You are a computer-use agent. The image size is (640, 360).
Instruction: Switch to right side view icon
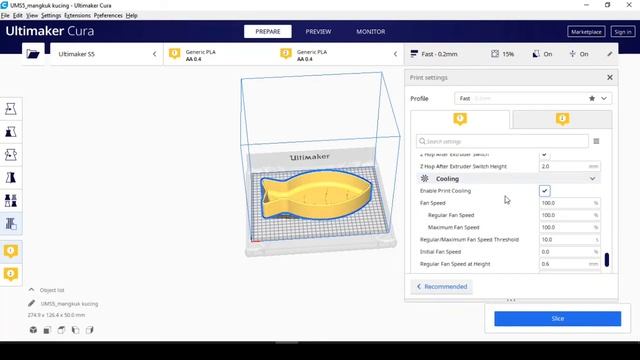coord(89,330)
